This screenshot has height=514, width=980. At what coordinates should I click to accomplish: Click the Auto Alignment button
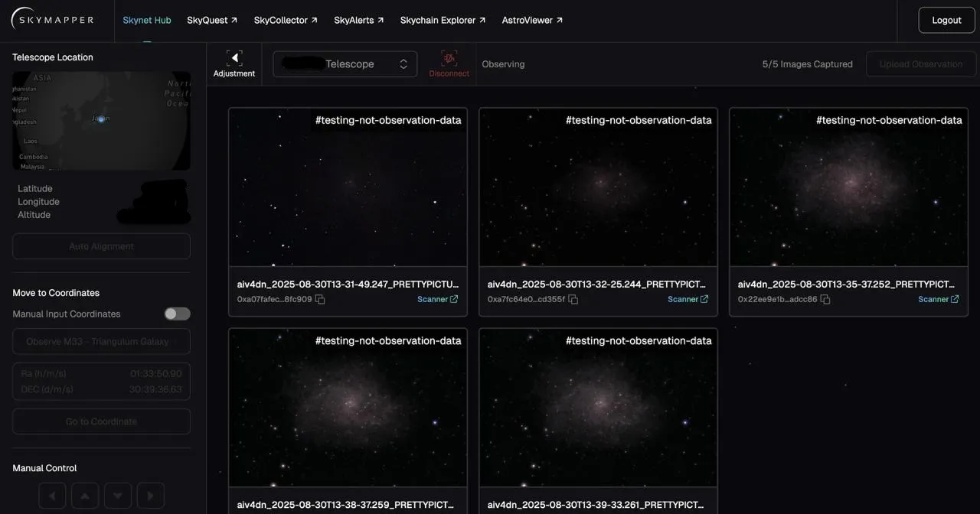tap(101, 246)
